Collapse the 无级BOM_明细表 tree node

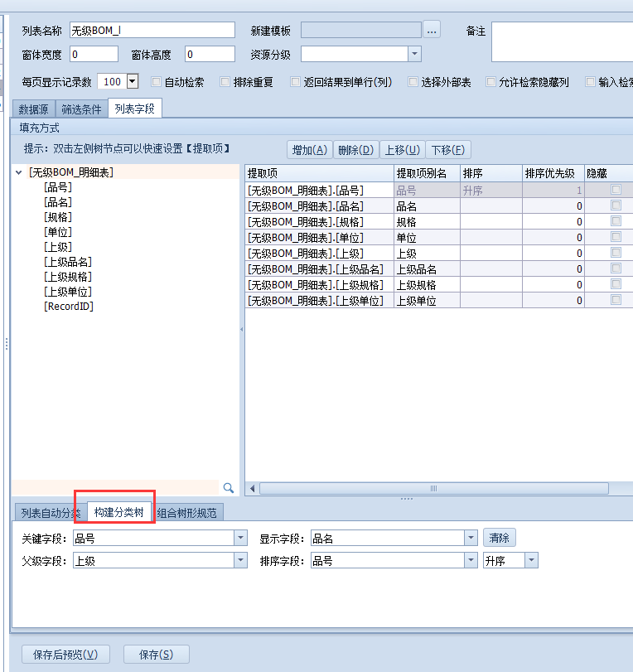[x=19, y=172]
